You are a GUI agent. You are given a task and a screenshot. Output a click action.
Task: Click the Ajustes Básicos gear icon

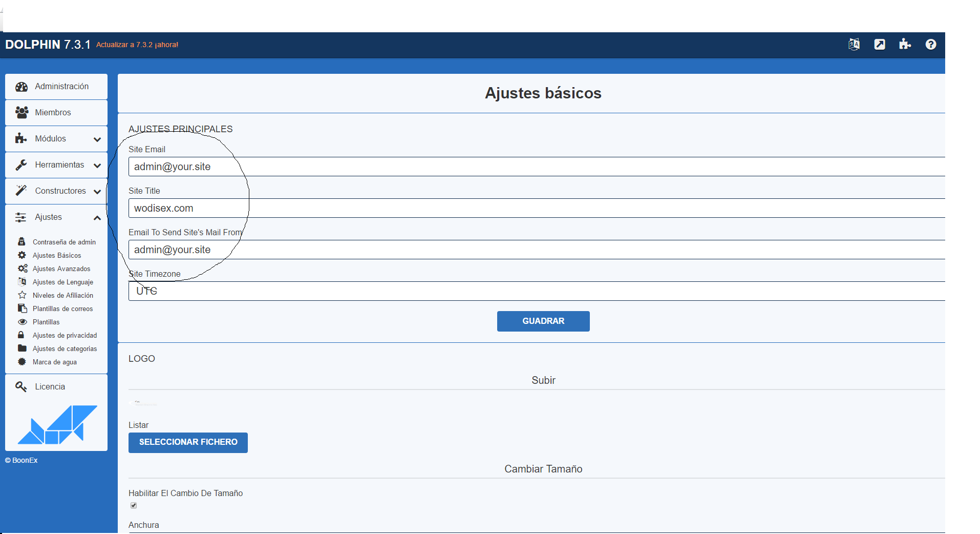22,255
